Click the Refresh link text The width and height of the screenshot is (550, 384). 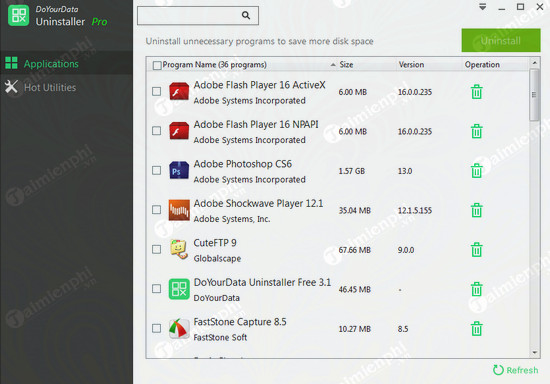pos(522,370)
